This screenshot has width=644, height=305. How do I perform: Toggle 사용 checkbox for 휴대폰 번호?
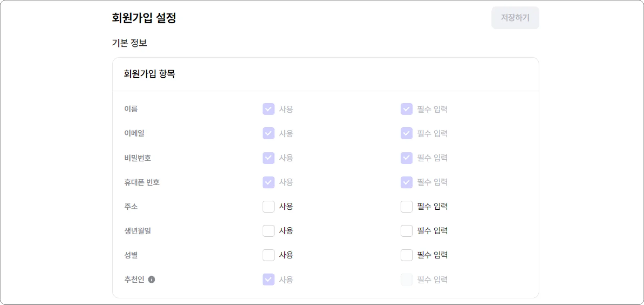[269, 182]
